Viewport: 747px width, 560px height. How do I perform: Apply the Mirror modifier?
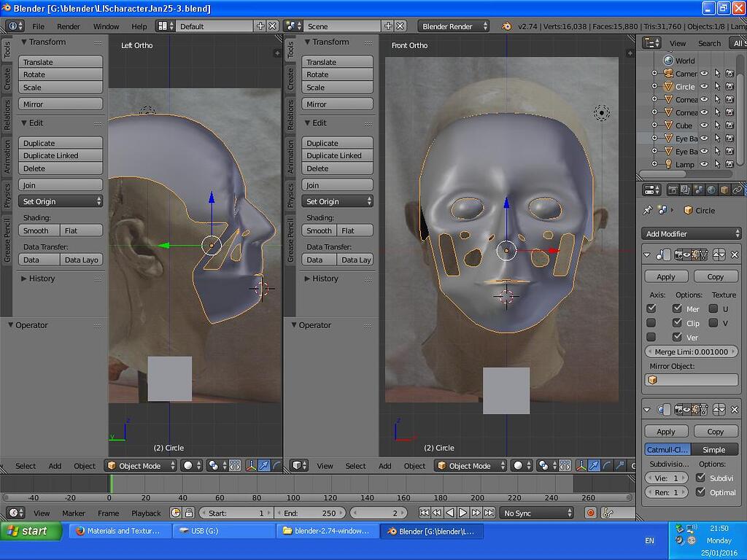666,276
